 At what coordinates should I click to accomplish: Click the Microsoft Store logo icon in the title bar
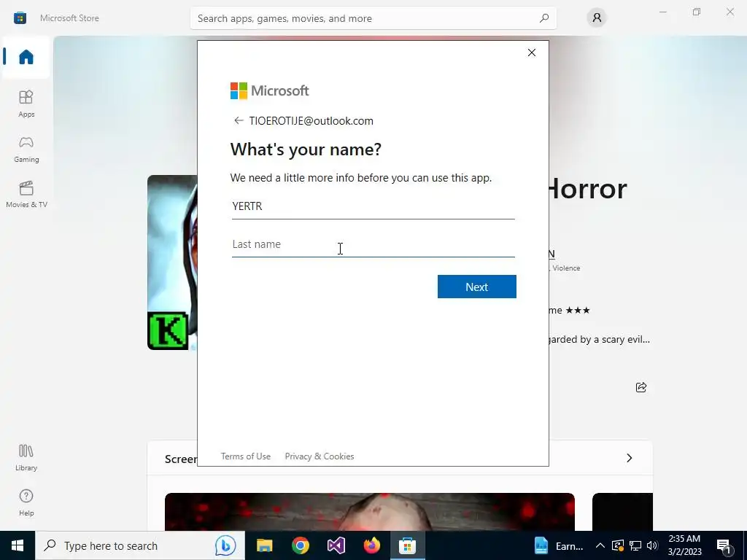coord(20,18)
